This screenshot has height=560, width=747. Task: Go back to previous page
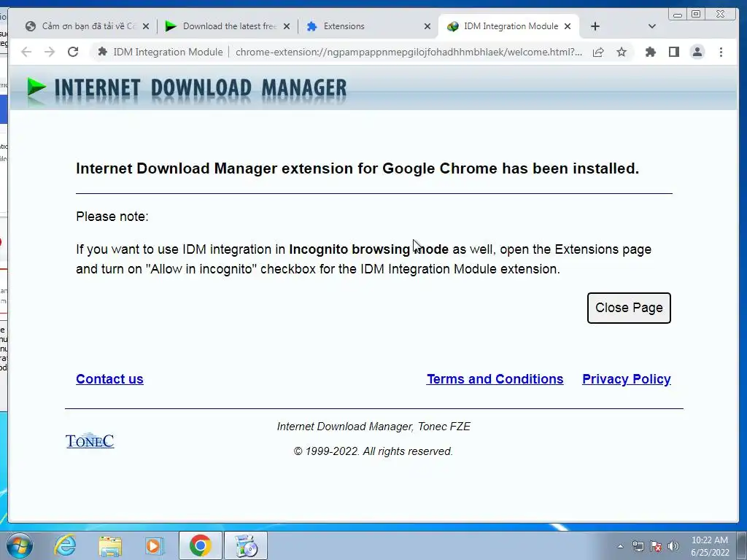26,52
